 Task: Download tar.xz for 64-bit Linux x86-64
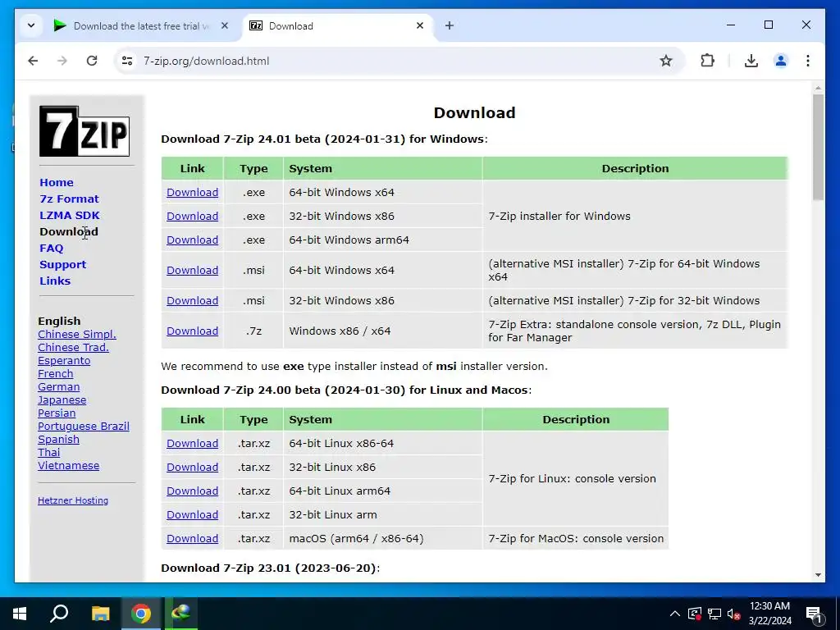pos(192,444)
